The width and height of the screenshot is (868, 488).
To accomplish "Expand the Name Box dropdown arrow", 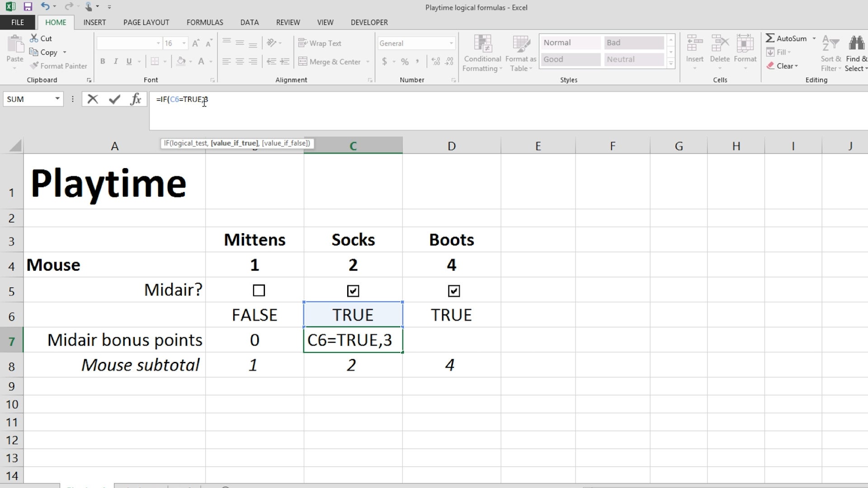I will (x=57, y=99).
